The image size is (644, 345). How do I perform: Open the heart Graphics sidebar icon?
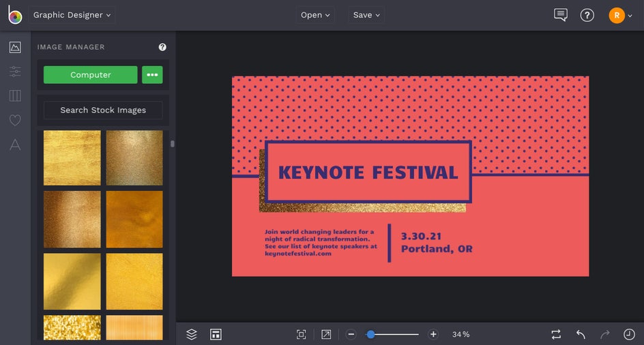tap(15, 120)
